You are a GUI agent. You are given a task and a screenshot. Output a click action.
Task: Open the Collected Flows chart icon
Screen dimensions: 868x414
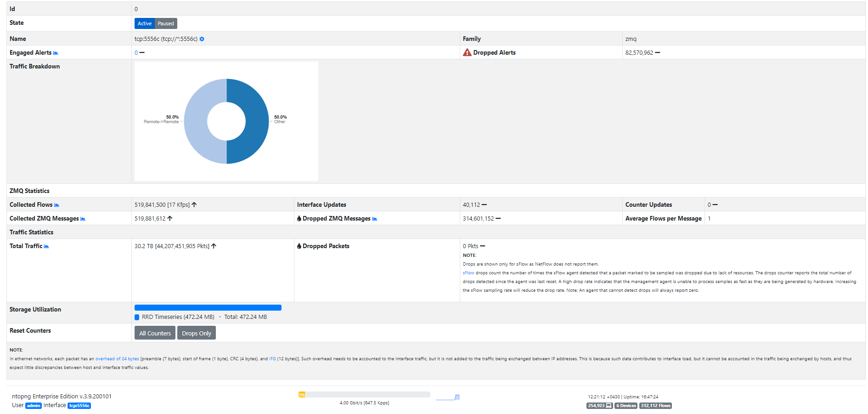pos(56,205)
